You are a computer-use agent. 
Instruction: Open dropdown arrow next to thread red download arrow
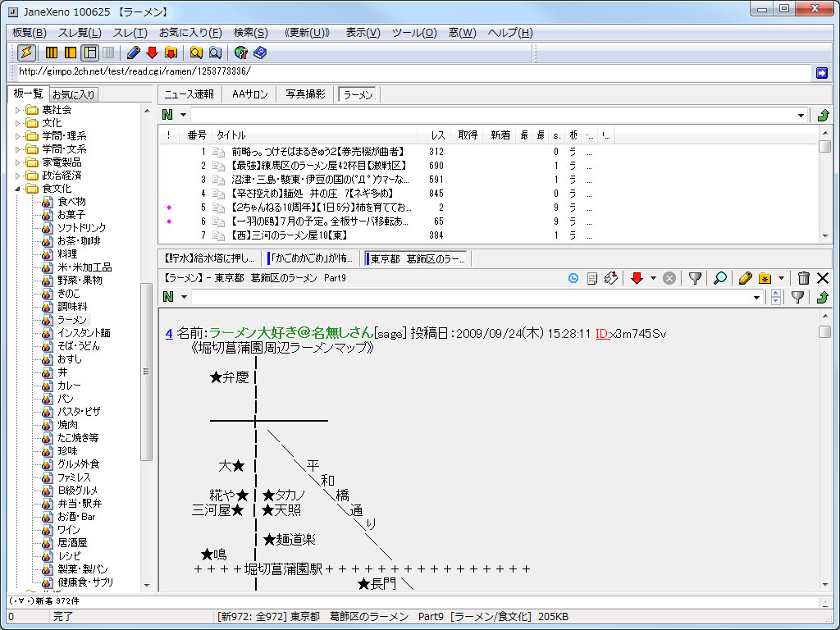tap(652, 278)
